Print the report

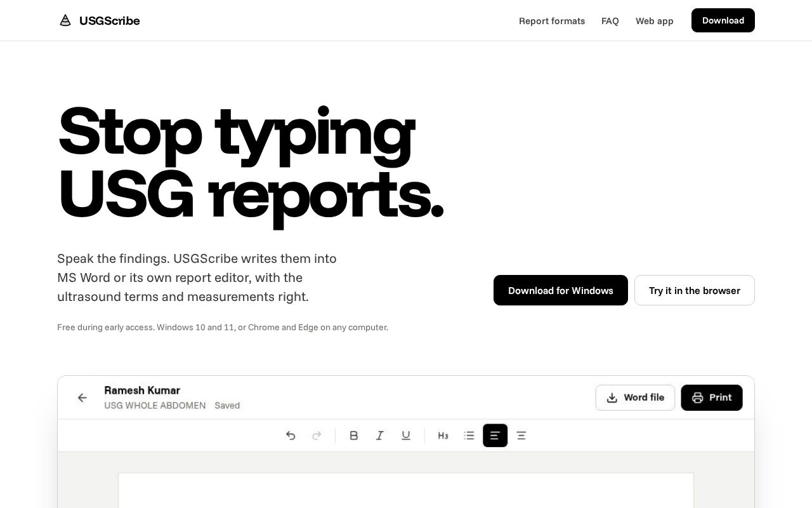pyautogui.click(x=712, y=398)
